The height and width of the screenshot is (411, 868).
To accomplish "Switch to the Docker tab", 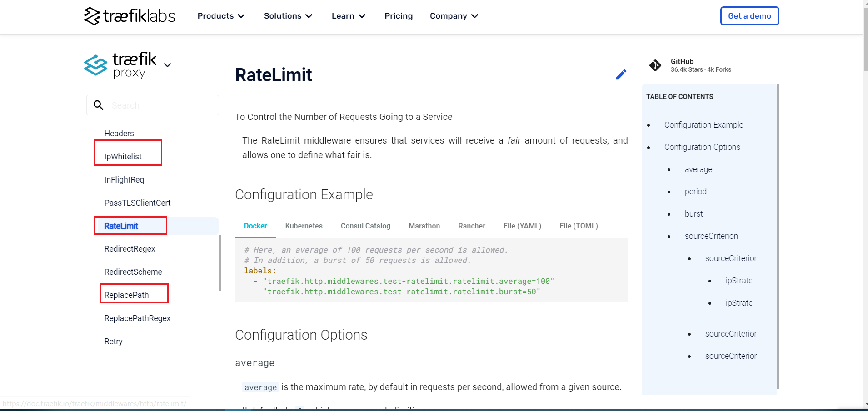I will click(255, 226).
